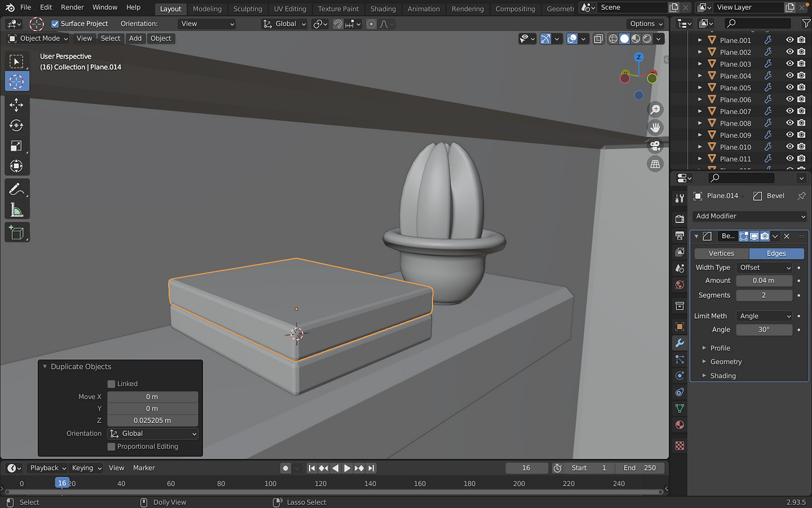Open World properties tab icon

point(679,284)
